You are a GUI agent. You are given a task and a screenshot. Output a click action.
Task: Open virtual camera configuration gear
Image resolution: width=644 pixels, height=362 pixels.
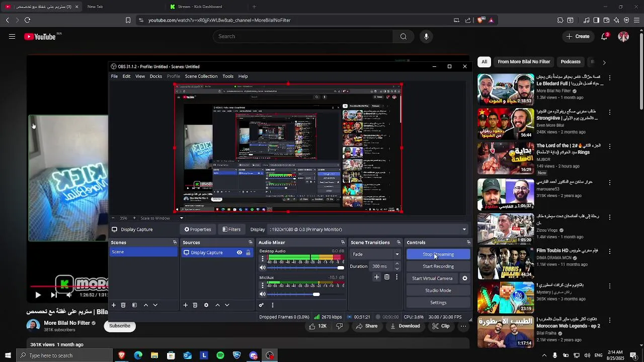[x=465, y=279]
